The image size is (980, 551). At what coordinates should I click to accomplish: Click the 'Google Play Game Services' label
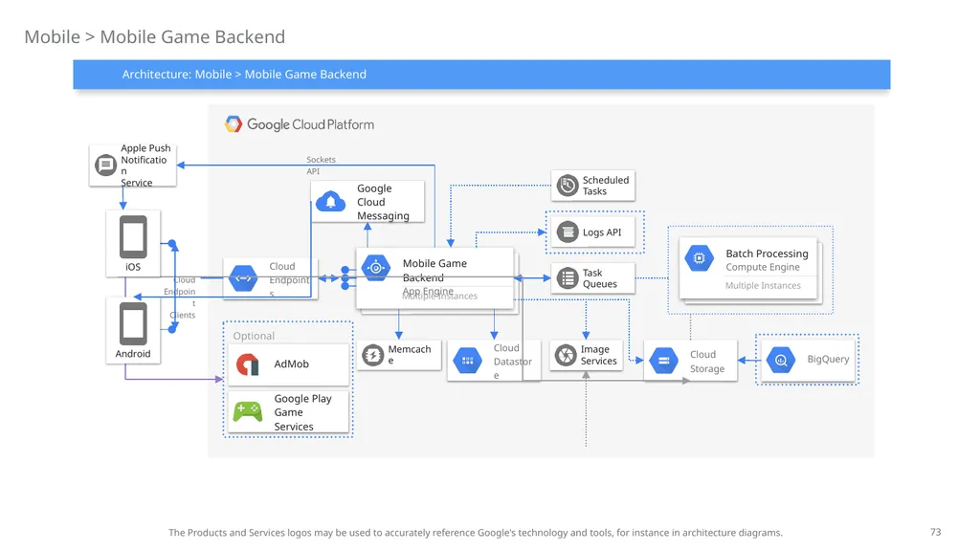tap(302, 412)
